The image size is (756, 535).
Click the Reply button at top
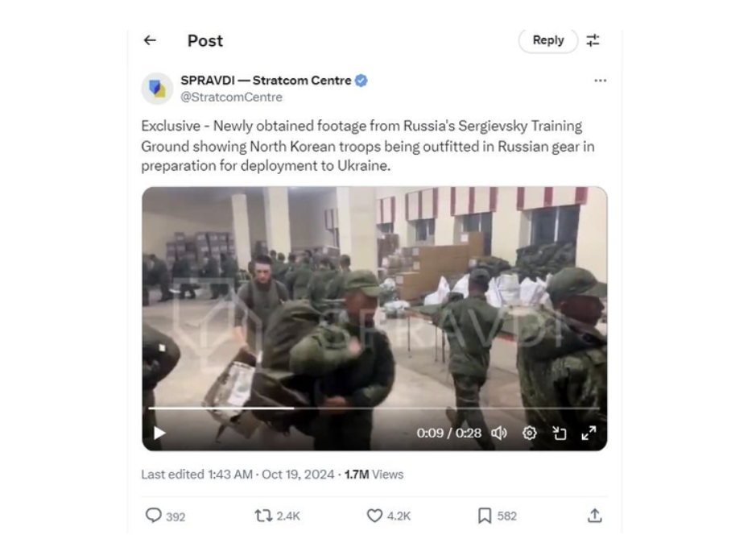pos(548,40)
